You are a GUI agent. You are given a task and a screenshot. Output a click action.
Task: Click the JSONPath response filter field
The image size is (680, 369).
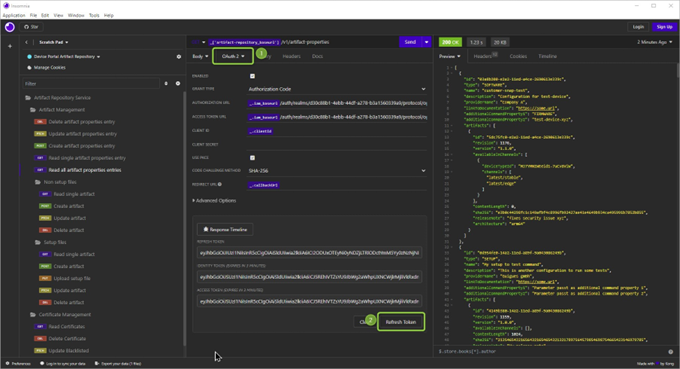pyautogui.click(x=551, y=352)
